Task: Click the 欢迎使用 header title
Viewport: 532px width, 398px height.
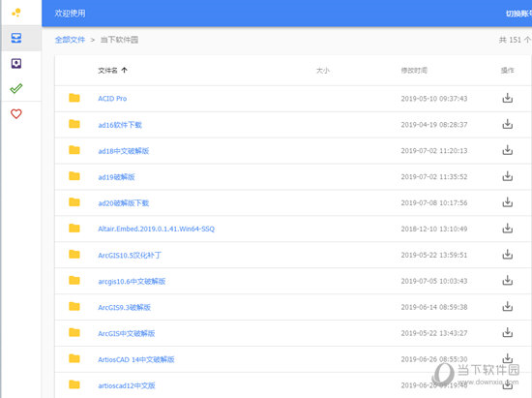Action: [x=70, y=14]
